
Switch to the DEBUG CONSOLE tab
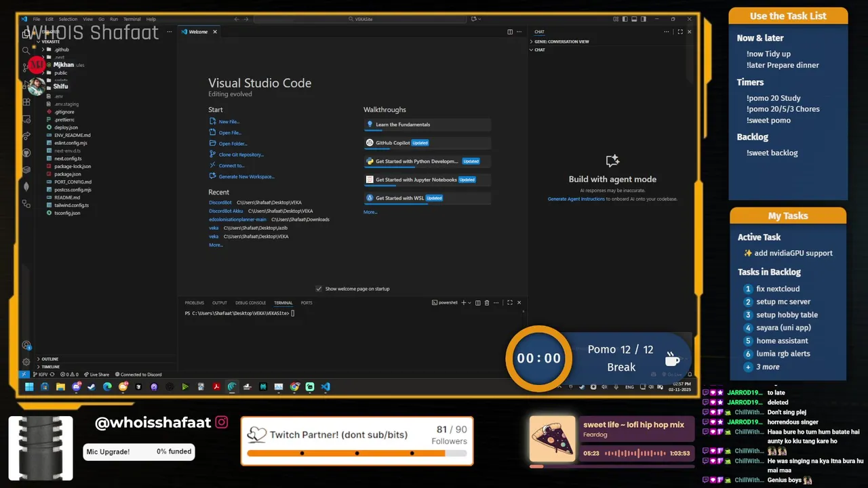point(250,303)
